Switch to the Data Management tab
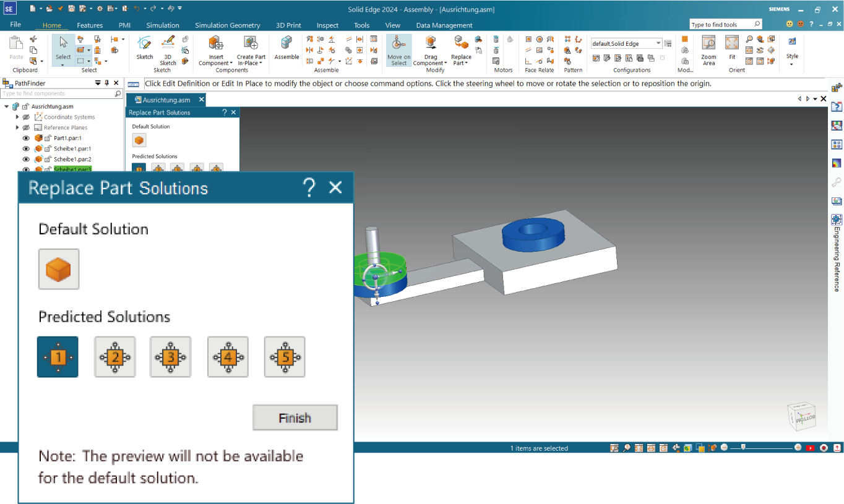Image resolution: width=844 pixels, height=504 pixels. [x=444, y=25]
